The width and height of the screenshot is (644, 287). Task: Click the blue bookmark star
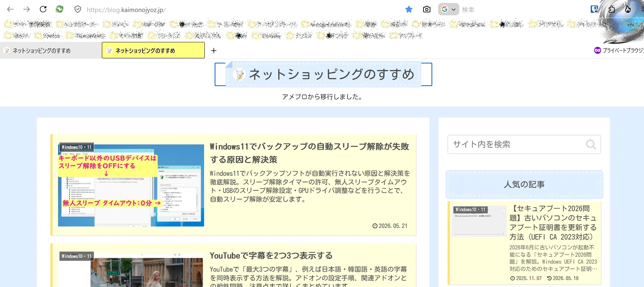click(409, 9)
